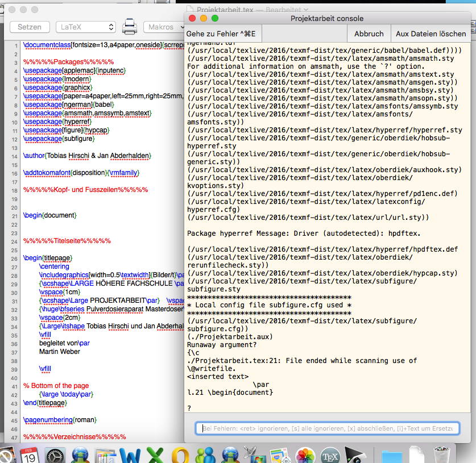Click the 'Kopf- und Fusszeilen' comment line
This screenshot has height=463, width=476.
86,190
